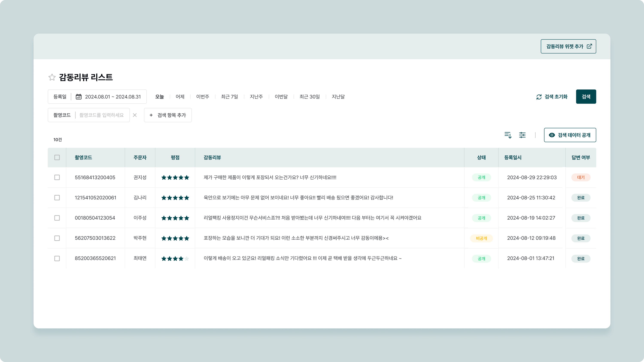644x362 pixels.
Task: Click the 비공개 status badge
Action: tap(481, 238)
